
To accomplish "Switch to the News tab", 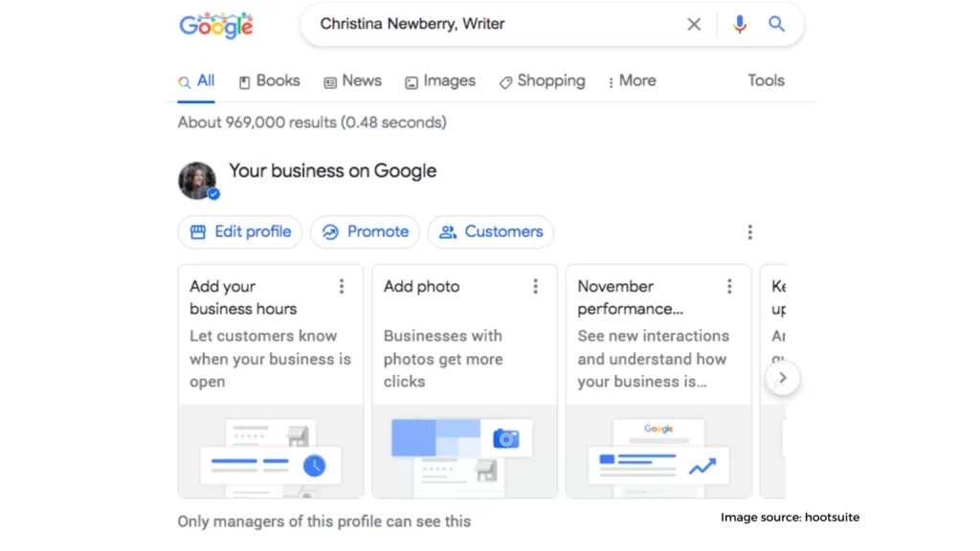I will point(352,81).
